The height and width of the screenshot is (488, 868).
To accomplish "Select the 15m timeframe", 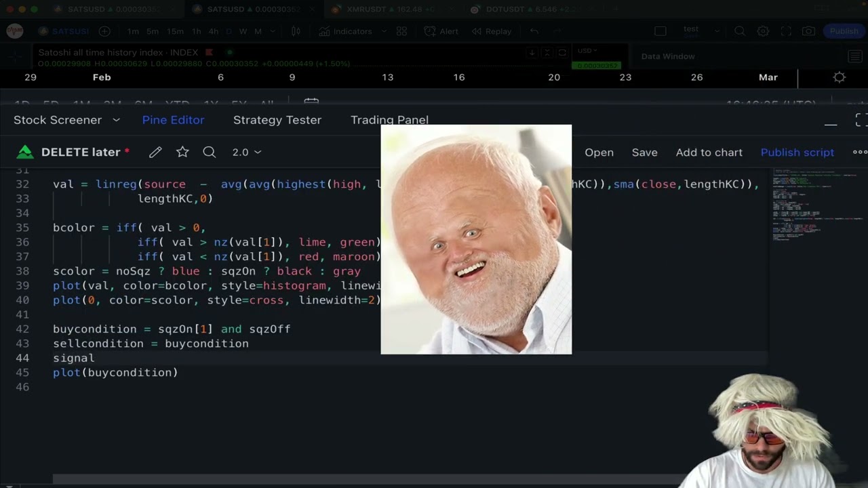I will tap(175, 31).
